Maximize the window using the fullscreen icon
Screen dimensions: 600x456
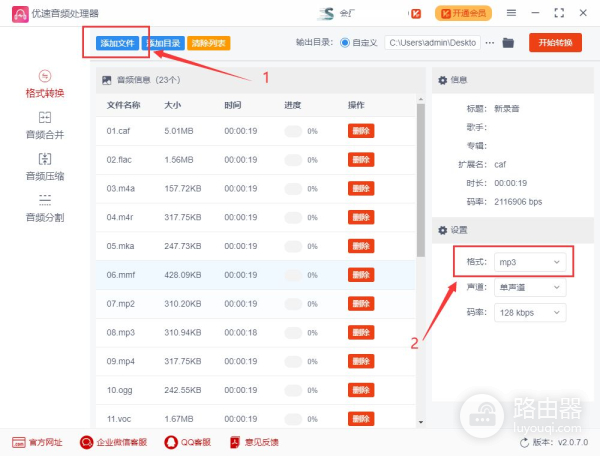(x=559, y=13)
